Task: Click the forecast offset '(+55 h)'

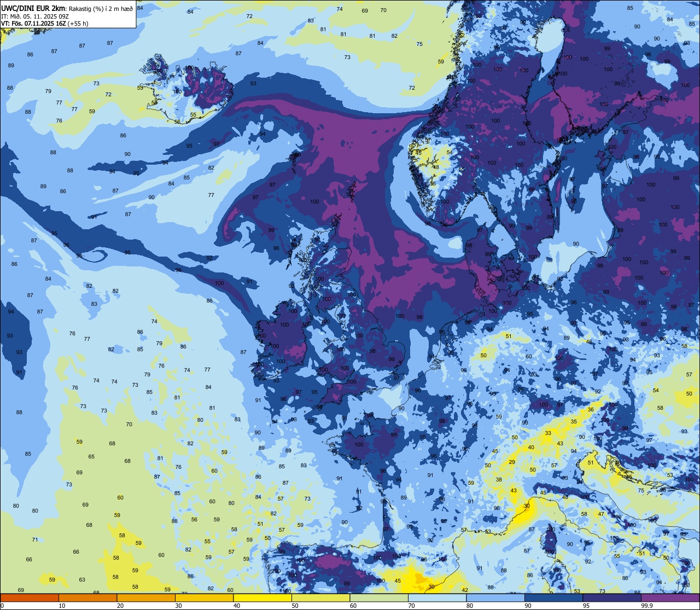Action: tap(78, 24)
